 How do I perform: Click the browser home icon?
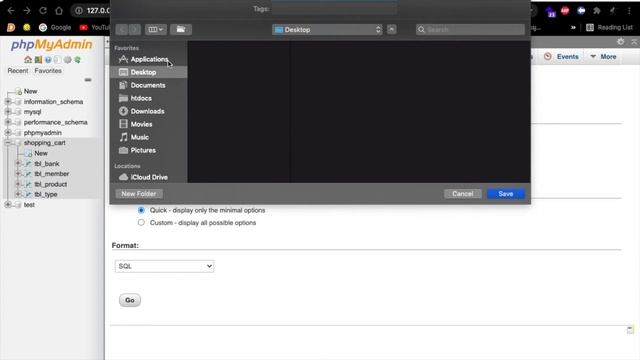tap(59, 11)
